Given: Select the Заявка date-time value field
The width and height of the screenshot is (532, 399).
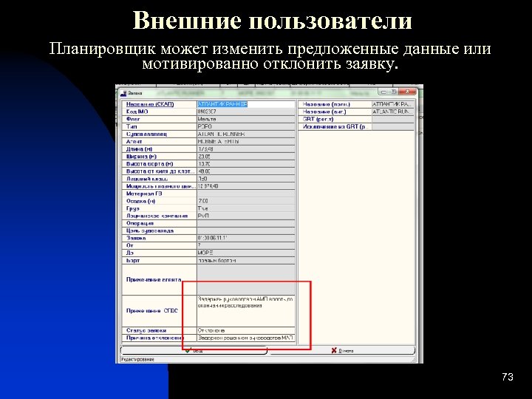Looking at the screenshot, I should point(246,238).
